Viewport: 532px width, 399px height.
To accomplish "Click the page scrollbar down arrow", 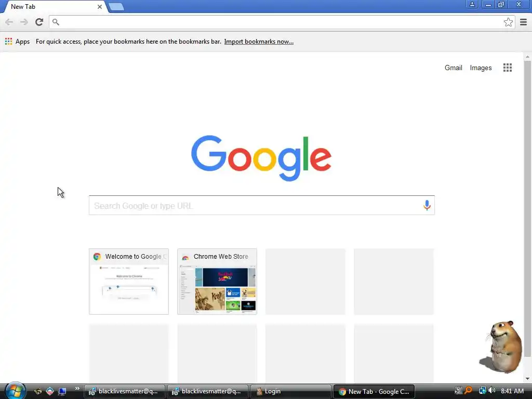I will [x=527, y=379].
